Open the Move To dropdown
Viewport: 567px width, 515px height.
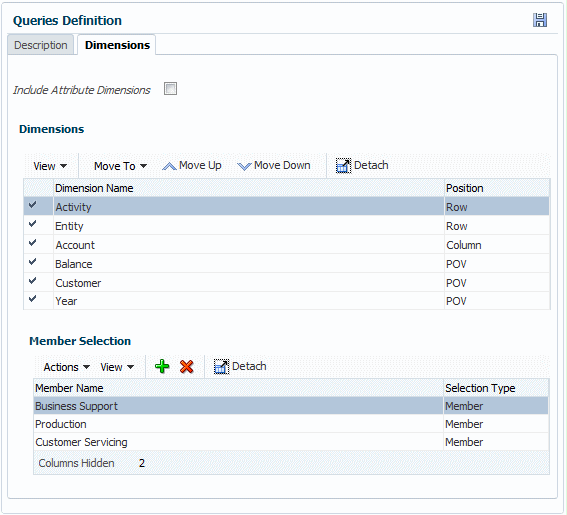pyautogui.click(x=120, y=166)
